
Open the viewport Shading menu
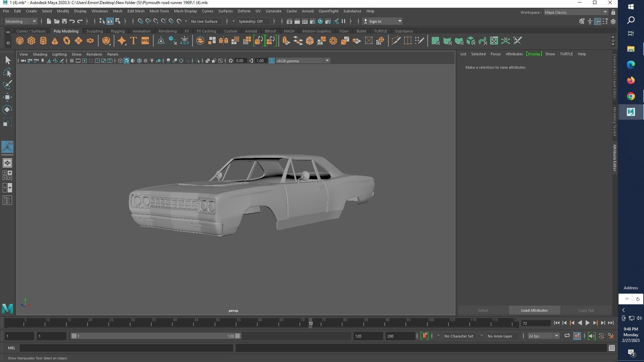40,54
